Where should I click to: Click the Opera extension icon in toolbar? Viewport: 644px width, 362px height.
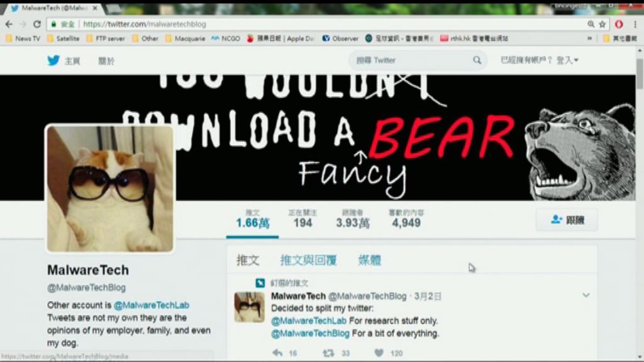point(619,24)
